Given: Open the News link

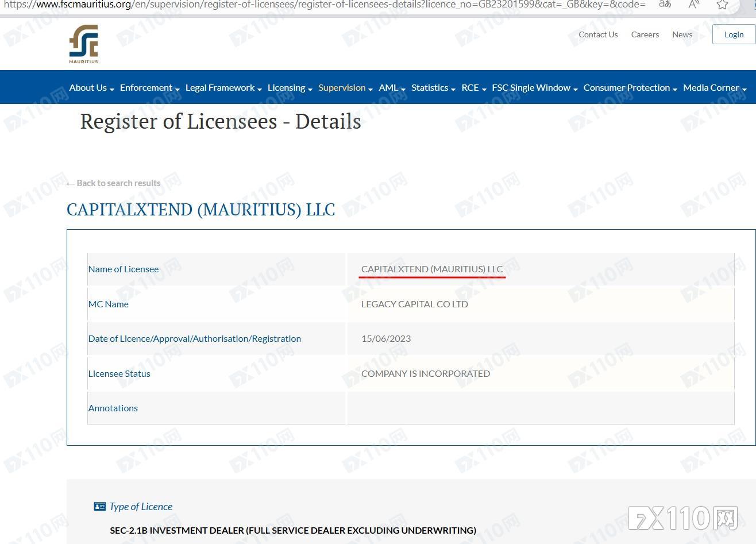Looking at the screenshot, I should point(682,34).
